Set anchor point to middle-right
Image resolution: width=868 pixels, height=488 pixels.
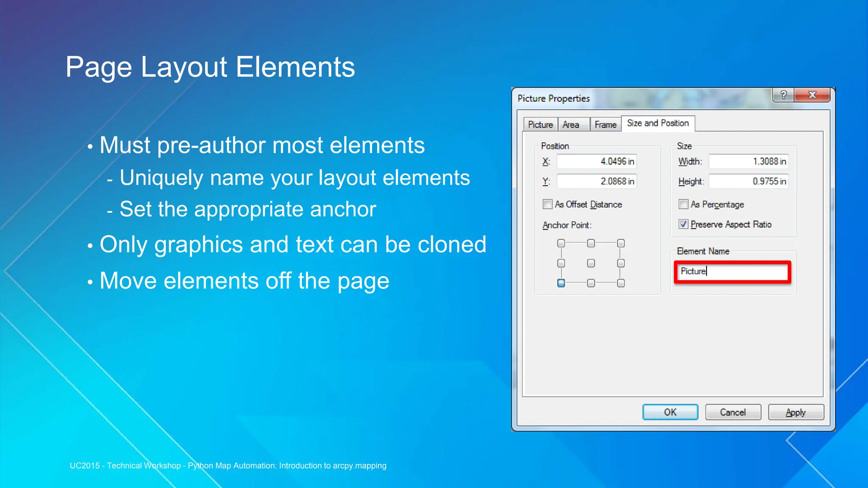tap(621, 263)
